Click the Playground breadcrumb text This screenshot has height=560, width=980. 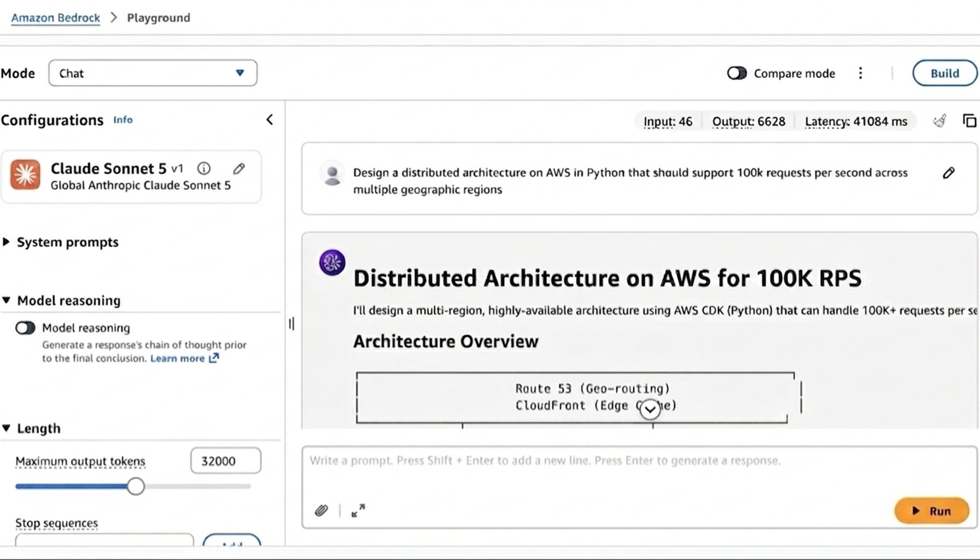159,17
